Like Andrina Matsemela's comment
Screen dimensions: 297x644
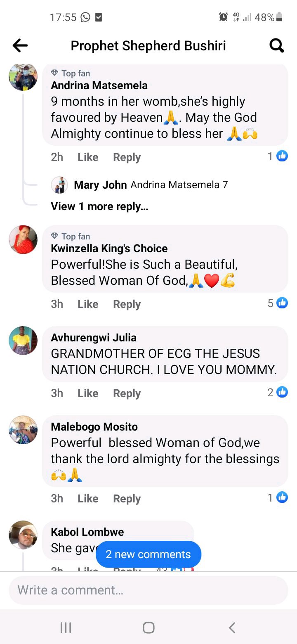click(x=88, y=157)
